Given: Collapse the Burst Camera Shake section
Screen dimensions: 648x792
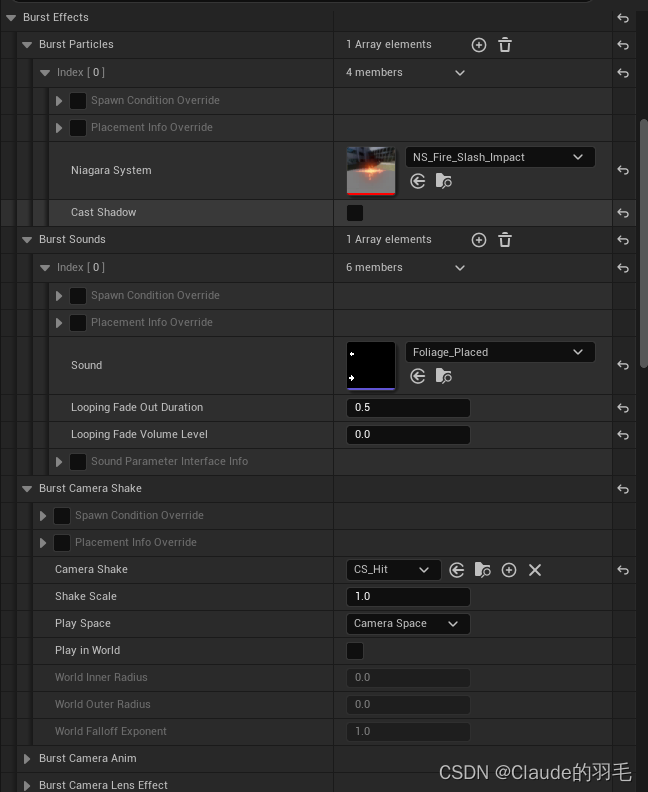Looking at the screenshot, I should 27,489.
